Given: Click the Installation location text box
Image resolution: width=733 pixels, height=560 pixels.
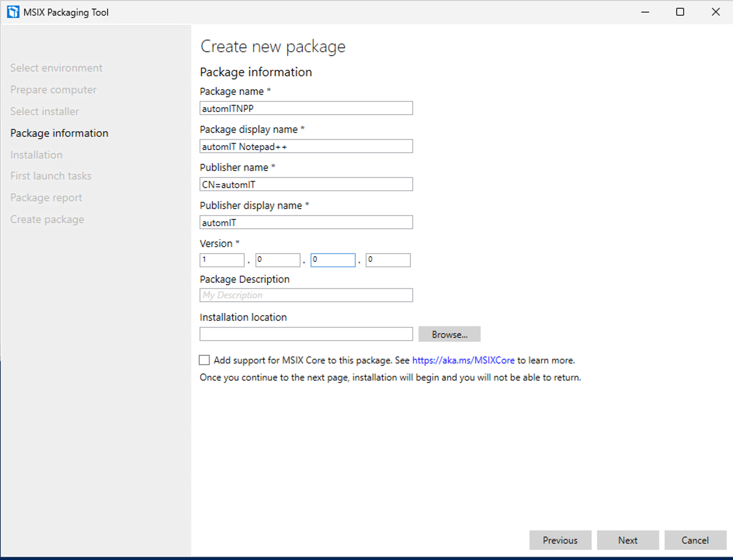Looking at the screenshot, I should point(306,334).
